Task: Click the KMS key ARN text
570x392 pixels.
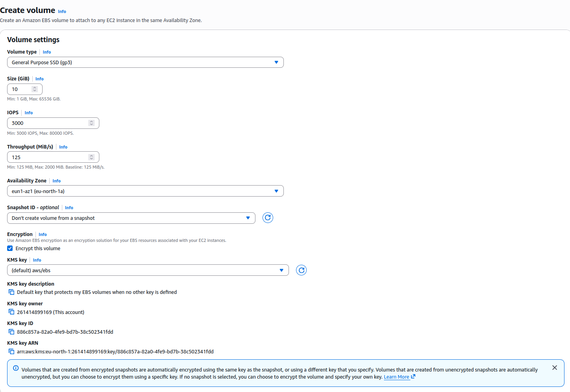Action: [115, 351]
